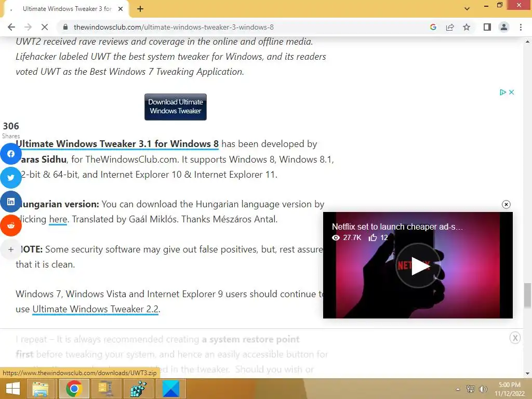Screen dimensions: 532x399
Task: Dismiss the bottom banner overlay X
Action: click(x=515, y=338)
